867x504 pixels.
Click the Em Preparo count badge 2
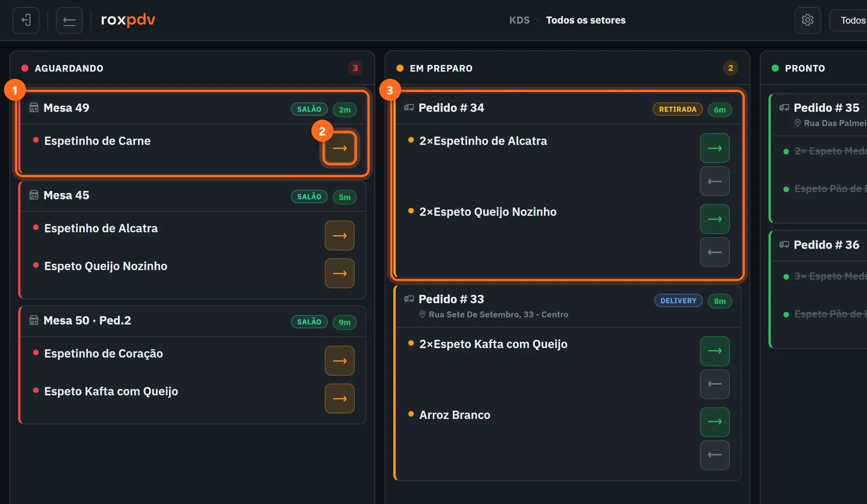pyautogui.click(x=730, y=68)
